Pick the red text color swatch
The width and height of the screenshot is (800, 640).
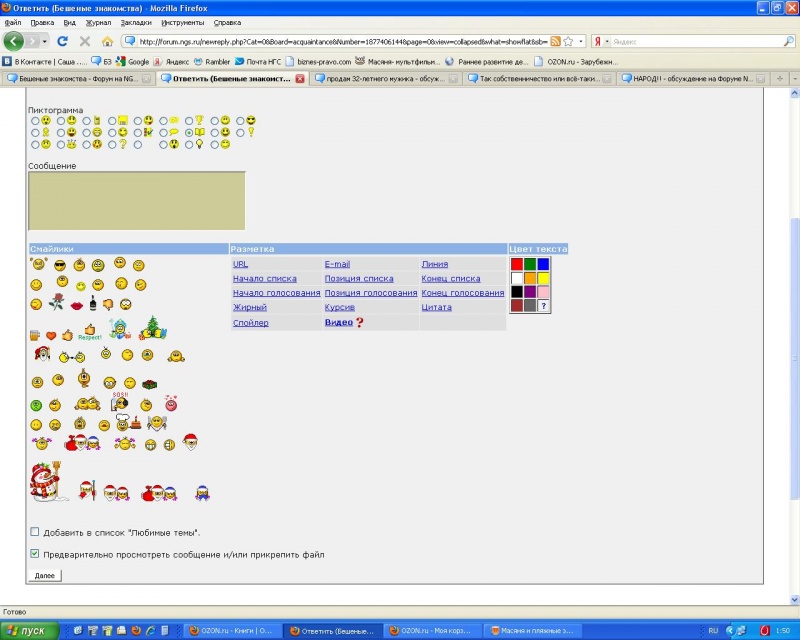pyautogui.click(x=517, y=264)
